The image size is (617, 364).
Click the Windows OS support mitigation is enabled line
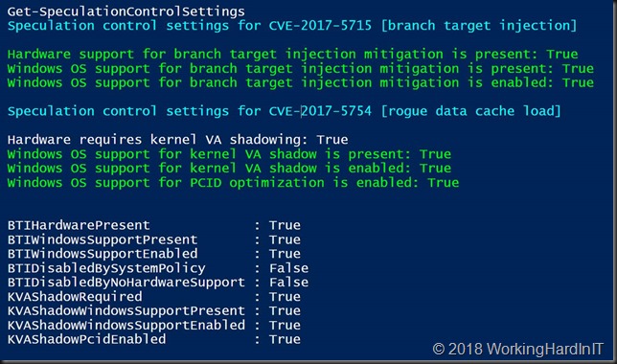[x=301, y=82]
